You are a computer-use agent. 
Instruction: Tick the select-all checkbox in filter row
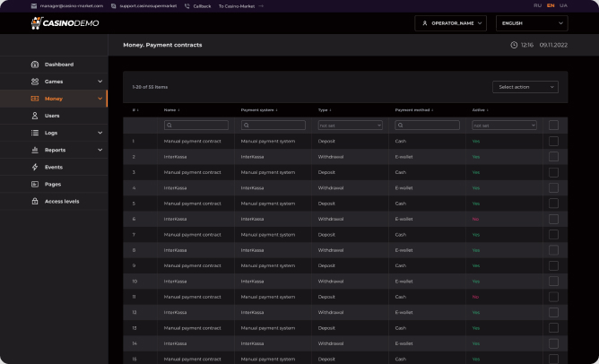(x=553, y=126)
